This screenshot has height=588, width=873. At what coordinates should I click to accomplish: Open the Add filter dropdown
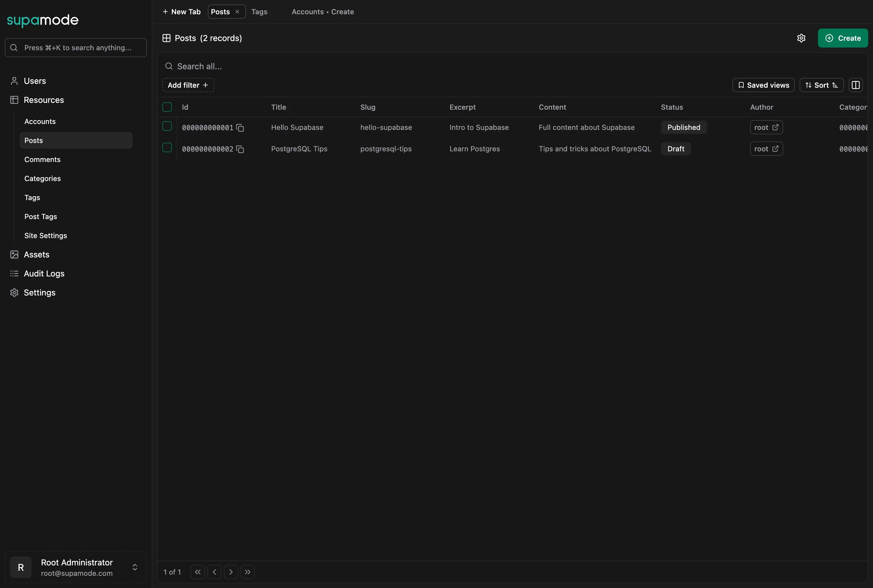(x=188, y=85)
